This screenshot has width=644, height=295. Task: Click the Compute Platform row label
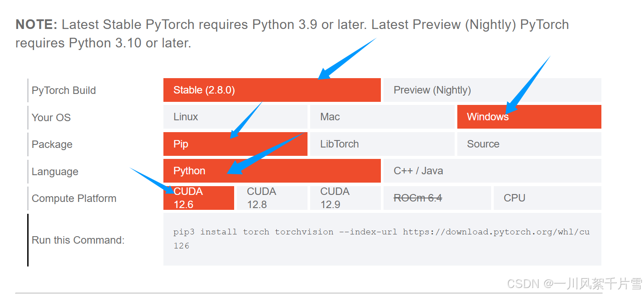point(74,198)
